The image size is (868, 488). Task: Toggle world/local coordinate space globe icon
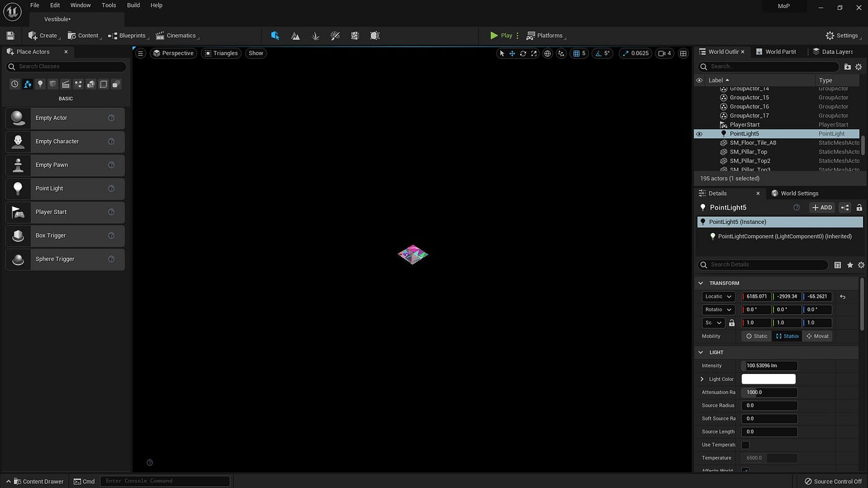547,53
